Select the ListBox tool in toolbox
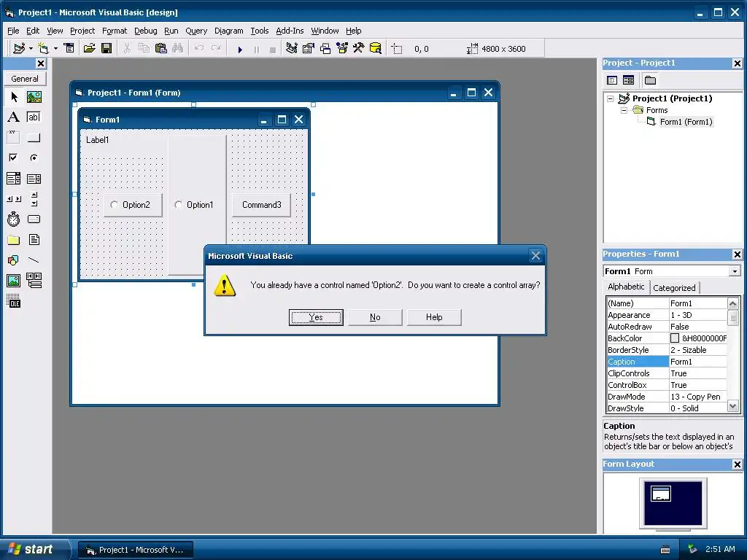Screen dimensions: 747x560 pyautogui.click(x=34, y=179)
